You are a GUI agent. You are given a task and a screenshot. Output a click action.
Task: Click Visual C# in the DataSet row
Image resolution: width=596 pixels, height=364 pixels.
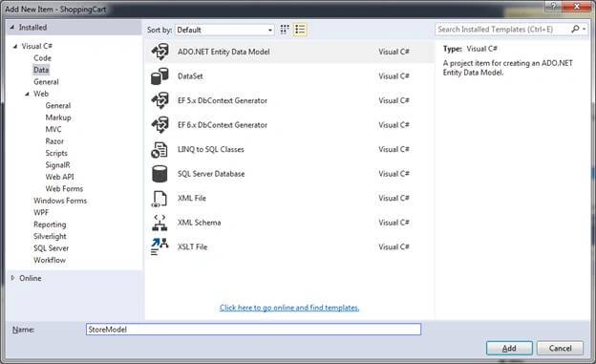[x=394, y=76]
